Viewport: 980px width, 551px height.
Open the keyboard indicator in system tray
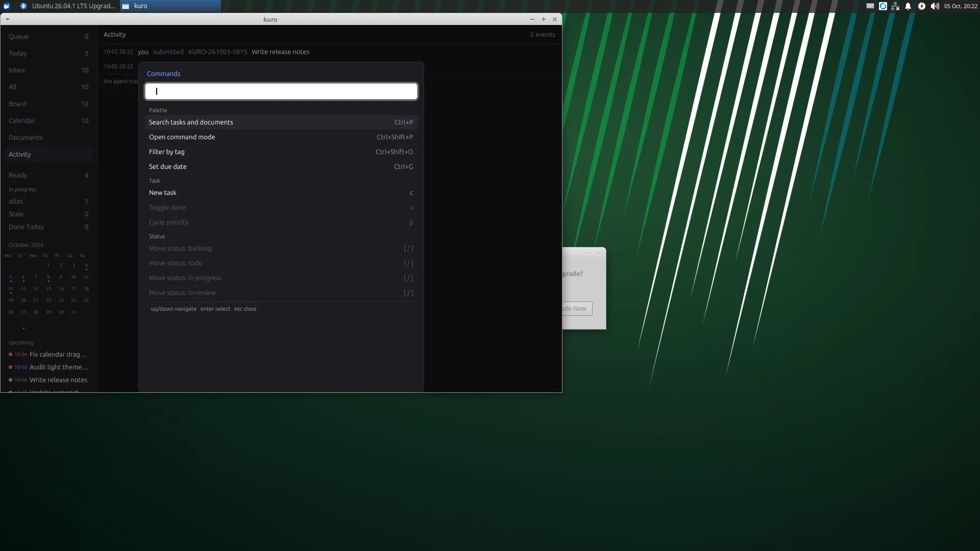[870, 6]
